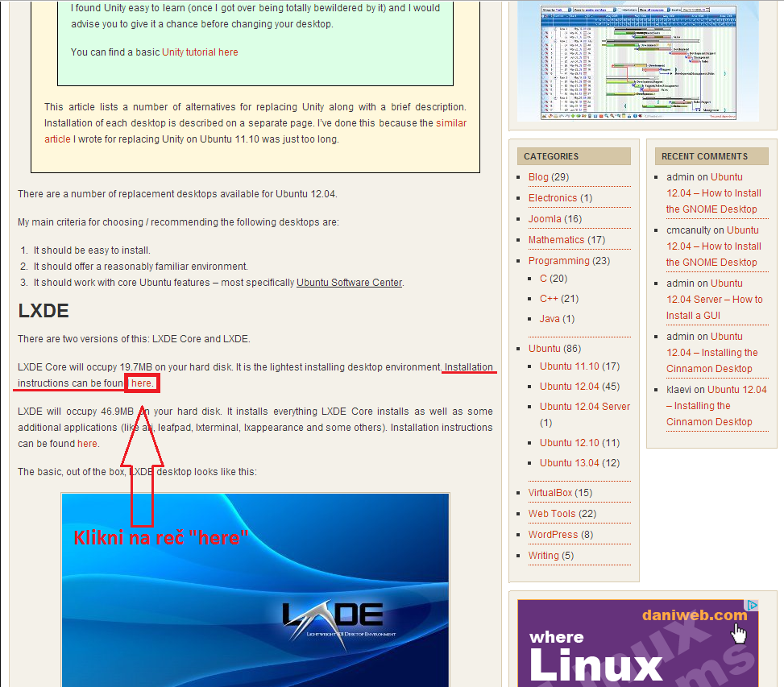Viewport: 784px width, 687px height.
Task: Open the Ubuntu 11.10 subcategory
Action: click(569, 366)
